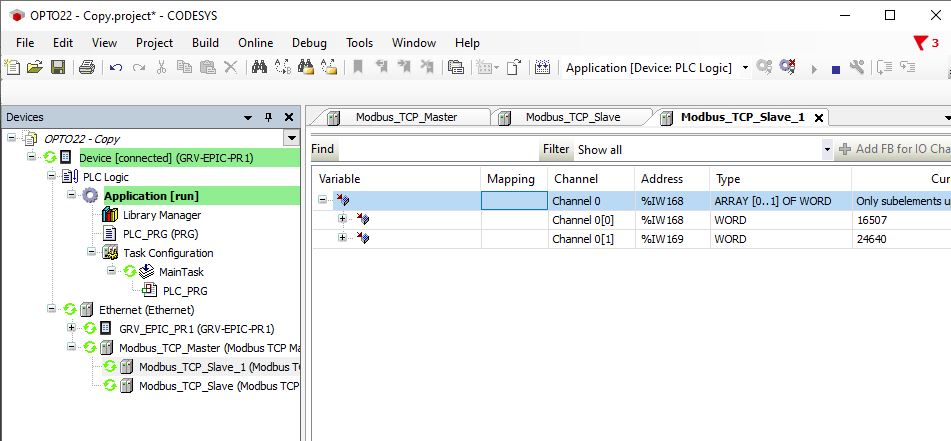Screen dimensions: 951x441
Task: Click the project overview window icon
Action: (455, 67)
